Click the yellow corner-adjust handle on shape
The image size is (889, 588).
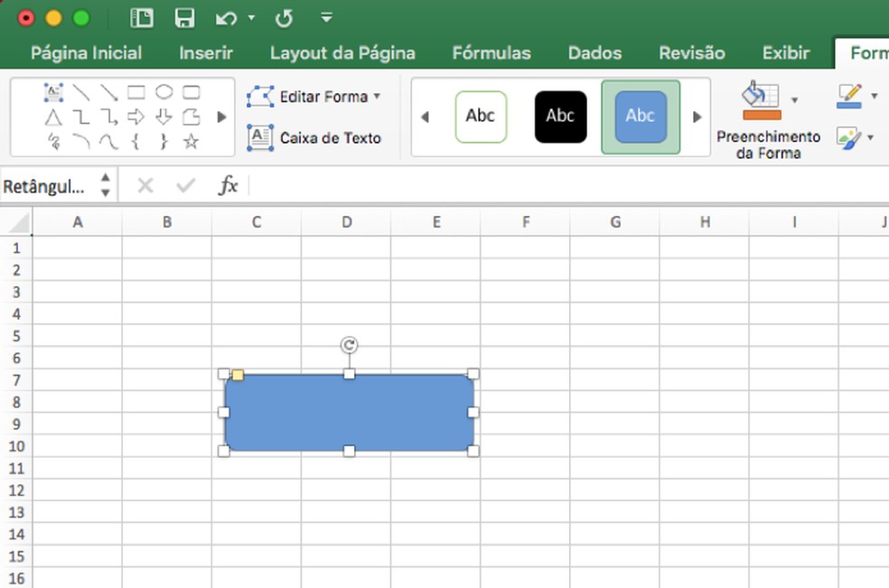pos(239,375)
